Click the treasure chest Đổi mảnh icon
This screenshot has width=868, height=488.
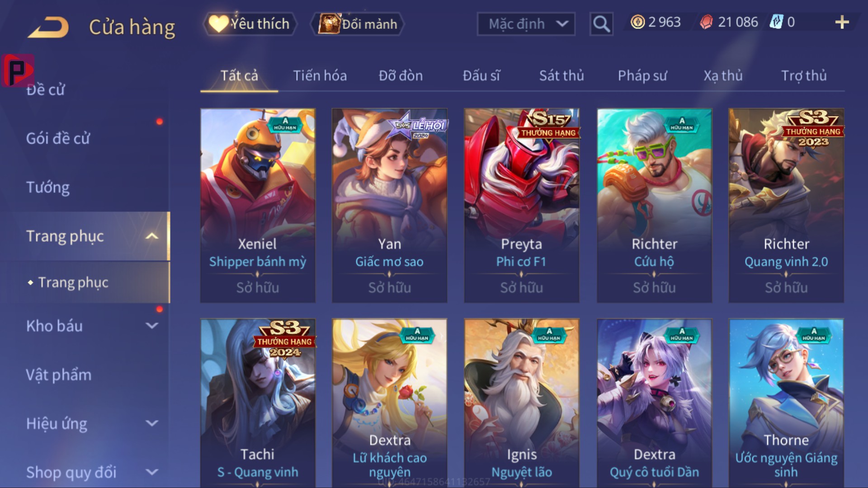[329, 23]
